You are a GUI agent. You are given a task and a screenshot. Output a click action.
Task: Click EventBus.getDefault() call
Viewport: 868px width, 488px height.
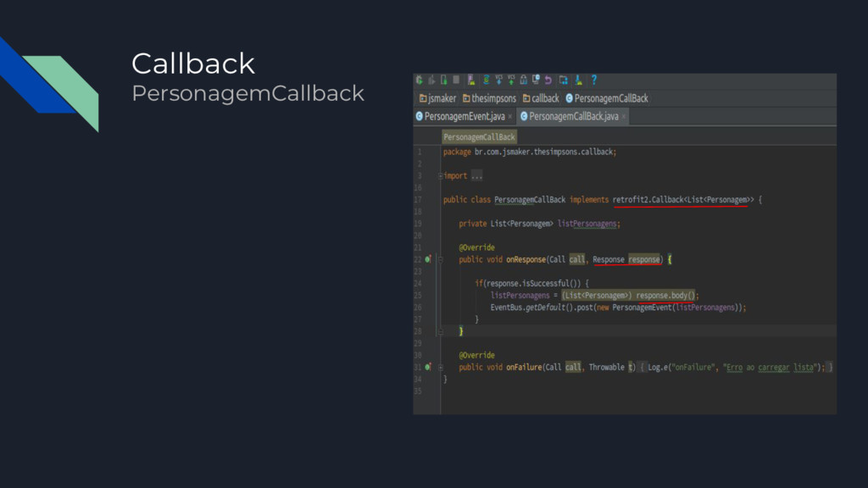tap(531, 308)
